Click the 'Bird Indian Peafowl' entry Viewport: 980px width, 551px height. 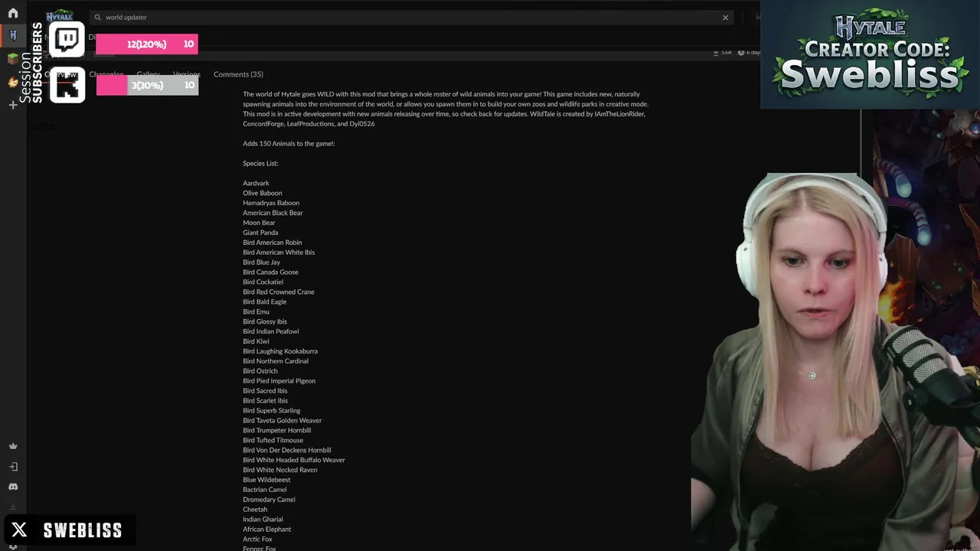271,332
